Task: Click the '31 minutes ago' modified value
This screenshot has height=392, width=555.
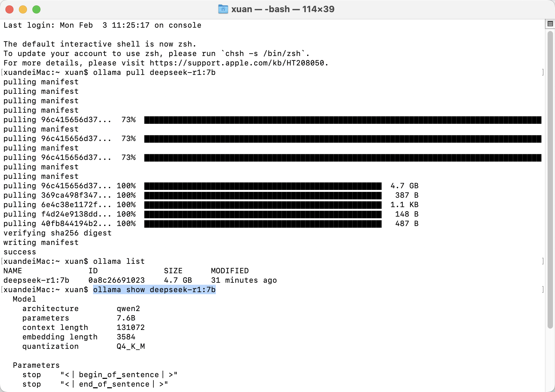Action: pyautogui.click(x=244, y=280)
